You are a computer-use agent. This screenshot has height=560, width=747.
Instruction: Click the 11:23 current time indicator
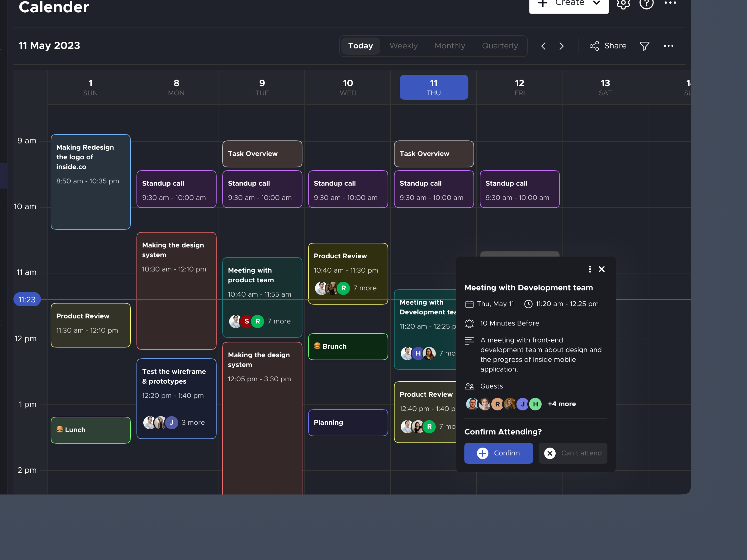27,299
